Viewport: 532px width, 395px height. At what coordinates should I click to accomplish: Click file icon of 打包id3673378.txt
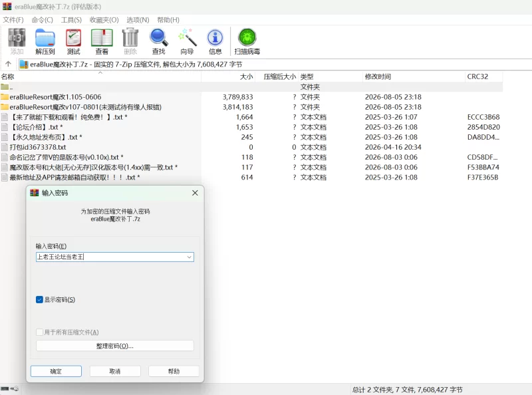(x=5, y=147)
